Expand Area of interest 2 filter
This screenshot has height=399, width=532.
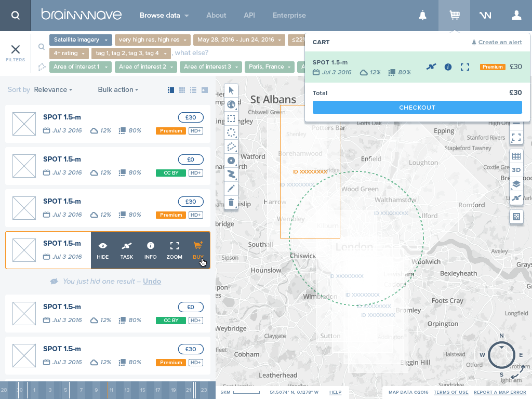146,67
